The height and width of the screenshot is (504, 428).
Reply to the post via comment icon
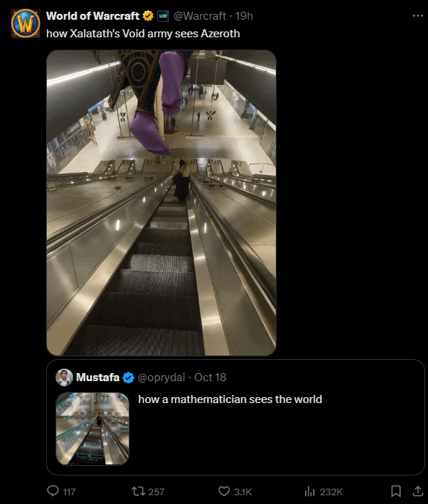(x=53, y=491)
